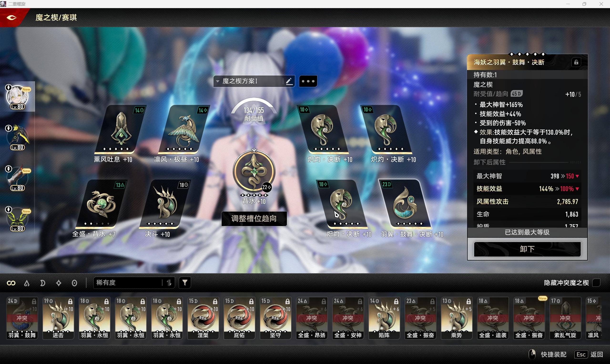Select the central 背水 +10 wedge slot

(254, 172)
